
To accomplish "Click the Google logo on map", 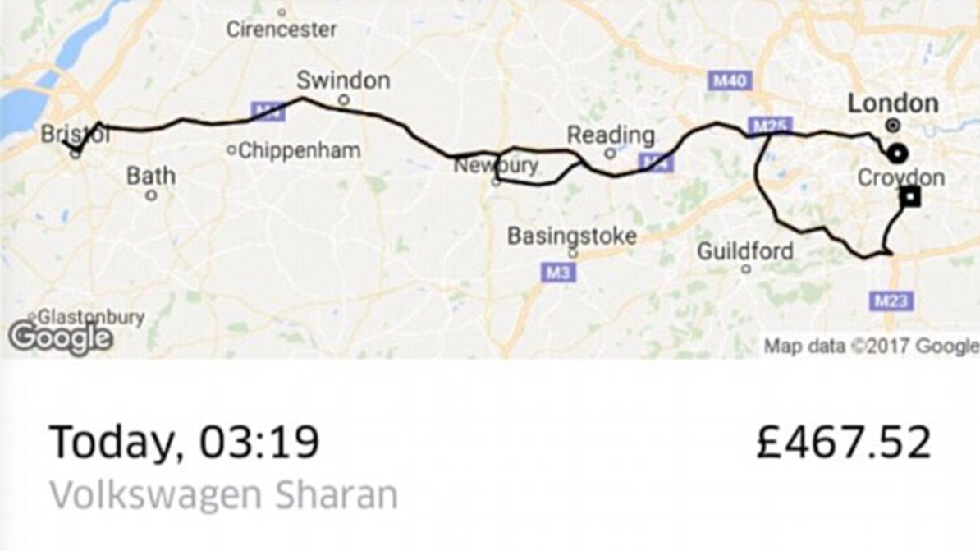I will point(61,338).
